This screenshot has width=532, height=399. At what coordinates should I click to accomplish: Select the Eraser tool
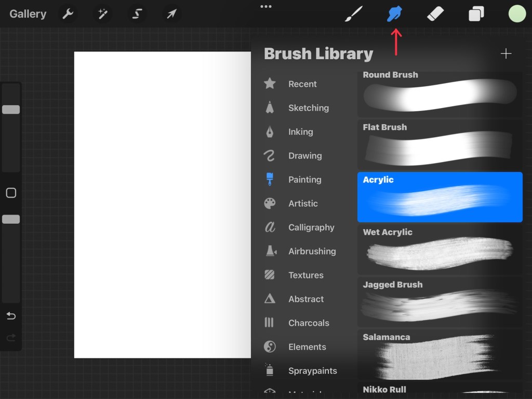tap(435, 14)
